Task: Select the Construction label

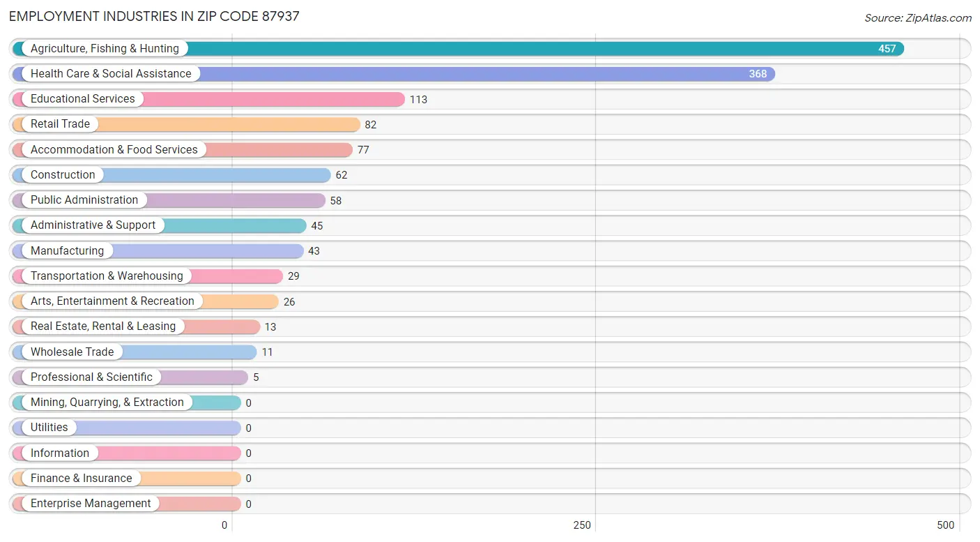Action: pyautogui.click(x=63, y=175)
